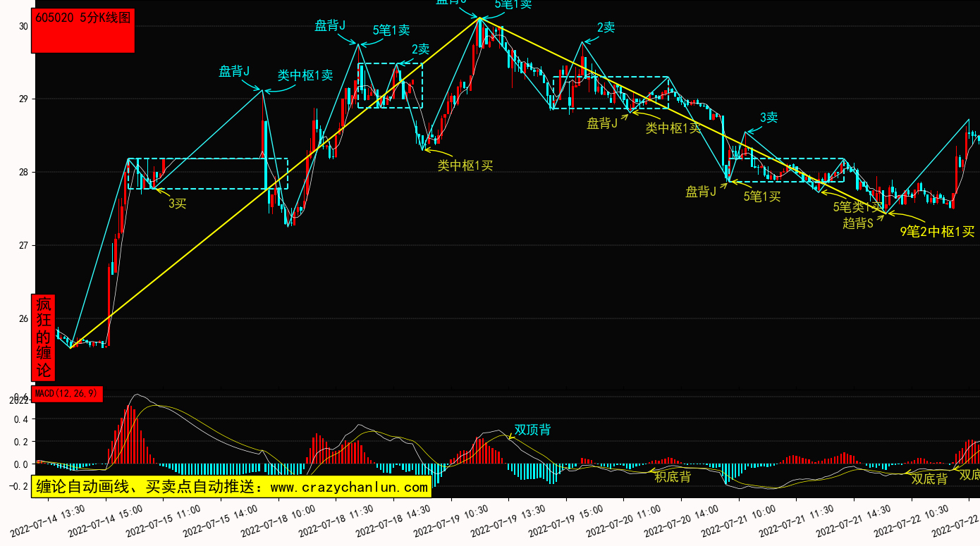Click the 积底背 MACD annotation
The width and height of the screenshot is (980, 546).
(673, 477)
